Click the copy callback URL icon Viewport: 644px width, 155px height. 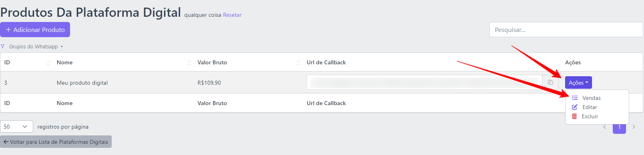(550, 82)
